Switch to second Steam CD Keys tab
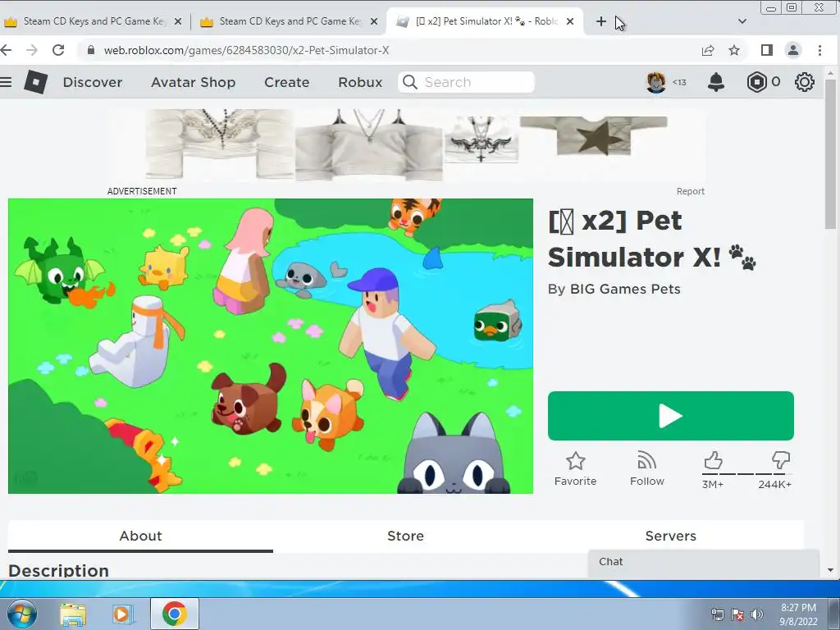840x630 pixels. tap(290, 21)
